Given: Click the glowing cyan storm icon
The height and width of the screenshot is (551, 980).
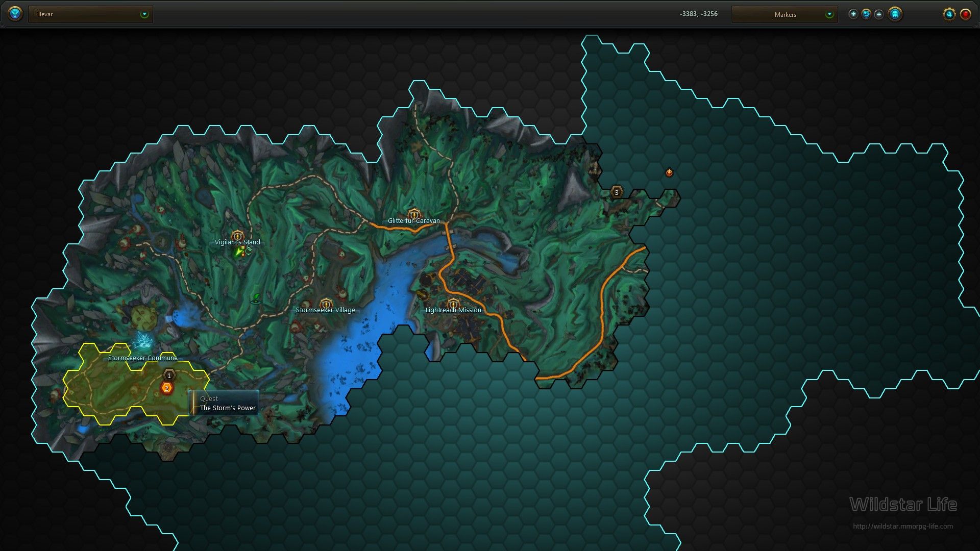Looking at the screenshot, I should point(143,341).
